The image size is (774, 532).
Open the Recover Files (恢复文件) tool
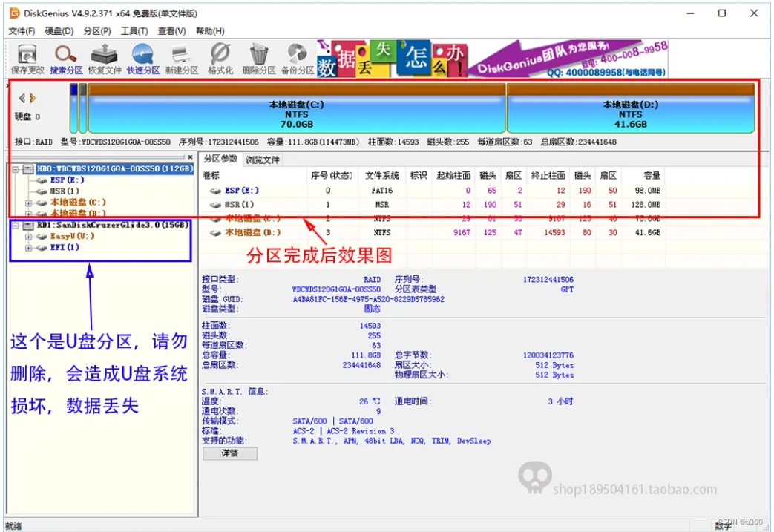[105, 59]
